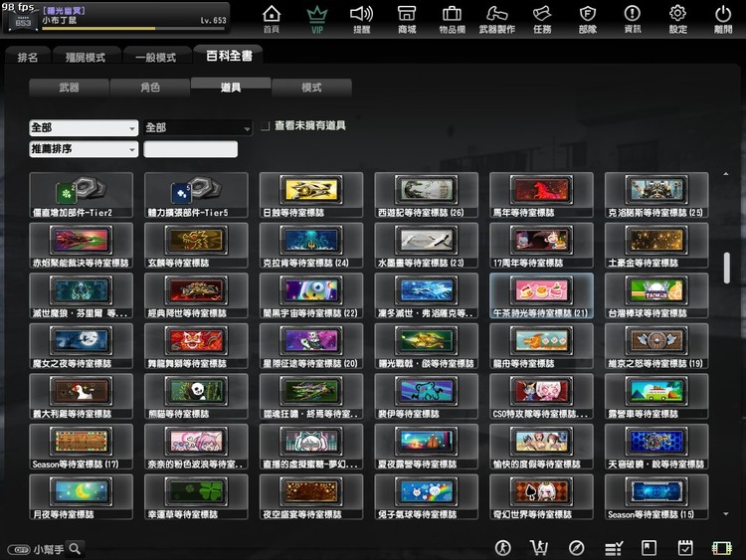Select the 百科全書 tab

[x=229, y=56]
